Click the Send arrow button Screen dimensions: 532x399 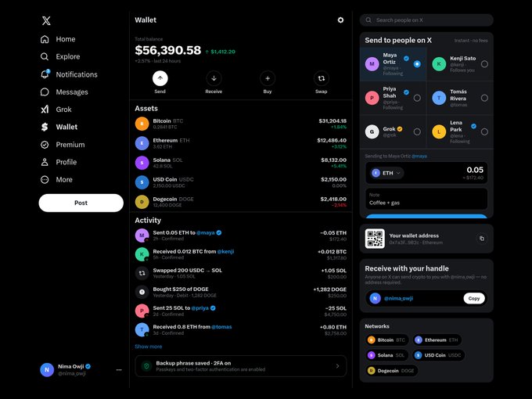coord(160,78)
